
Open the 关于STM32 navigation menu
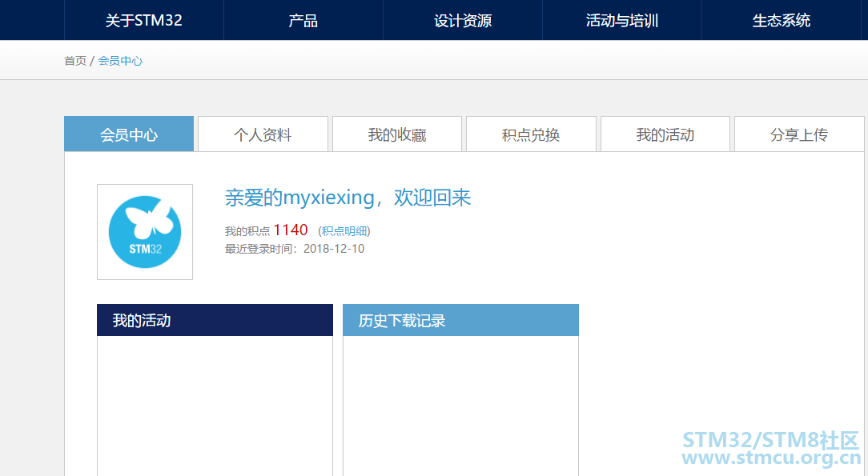144,21
